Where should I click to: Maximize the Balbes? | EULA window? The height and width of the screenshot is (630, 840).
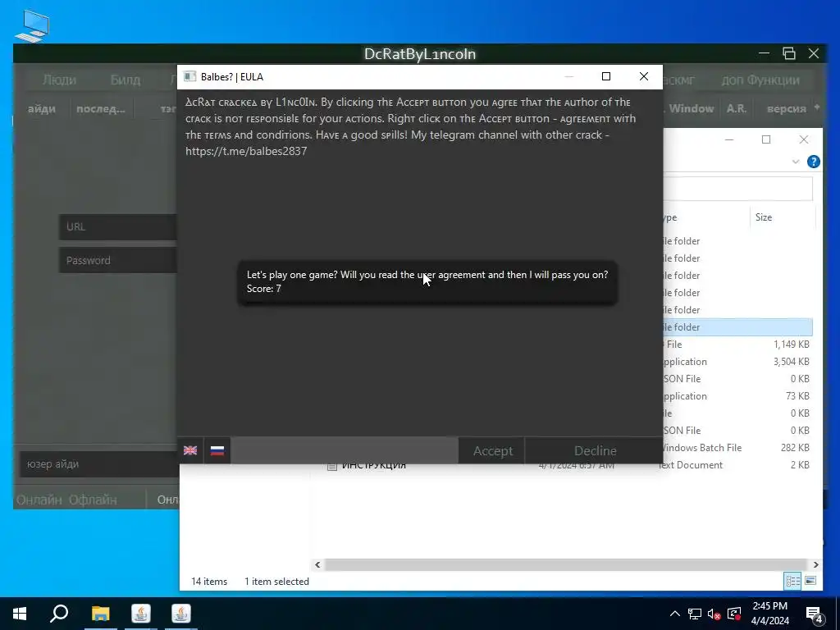(x=606, y=76)
